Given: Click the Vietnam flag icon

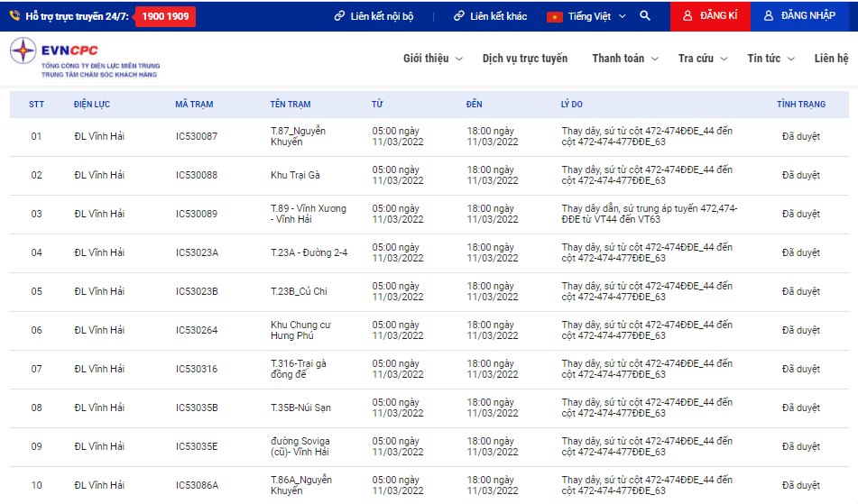Looking at the screenshot, I should [x=554, y=16].
